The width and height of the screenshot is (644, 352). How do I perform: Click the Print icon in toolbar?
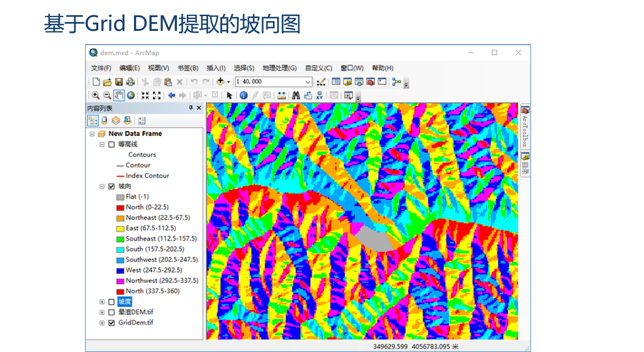click(x=130, y=82)
